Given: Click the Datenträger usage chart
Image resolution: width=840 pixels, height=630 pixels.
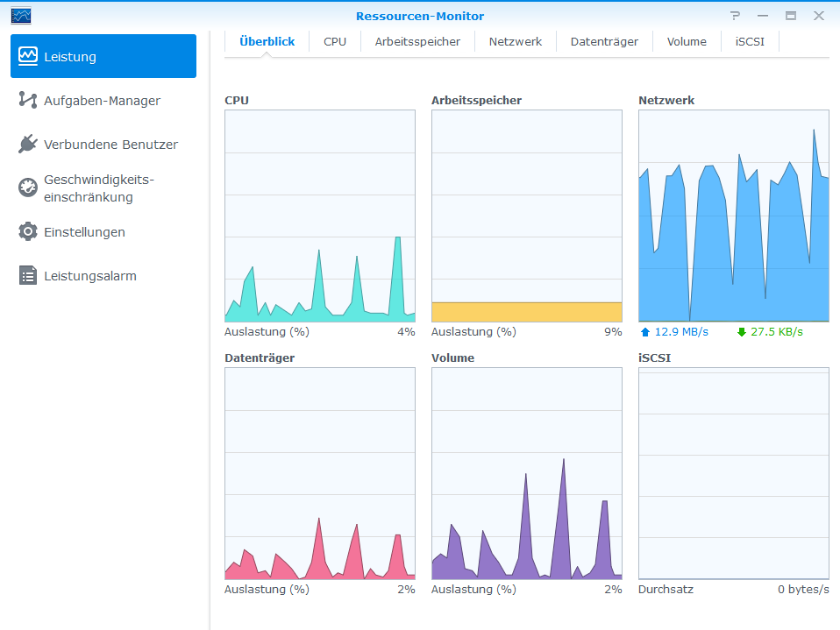Looking at the screenshot, I should [x=320, y=473].
